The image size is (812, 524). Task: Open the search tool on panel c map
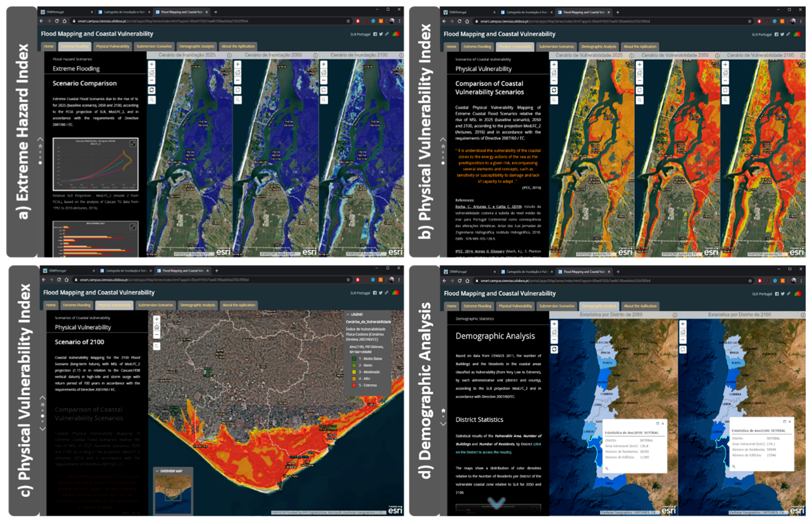point(157,346)
